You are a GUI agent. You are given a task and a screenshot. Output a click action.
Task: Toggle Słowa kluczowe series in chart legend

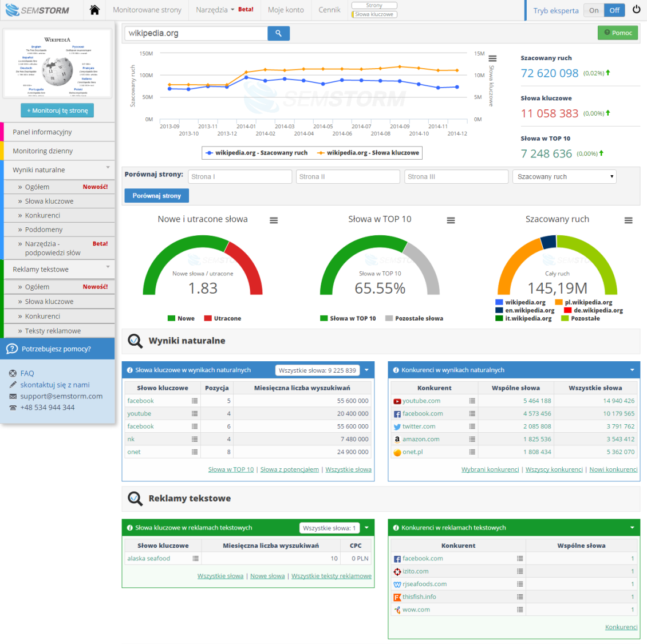click(368, 153)
